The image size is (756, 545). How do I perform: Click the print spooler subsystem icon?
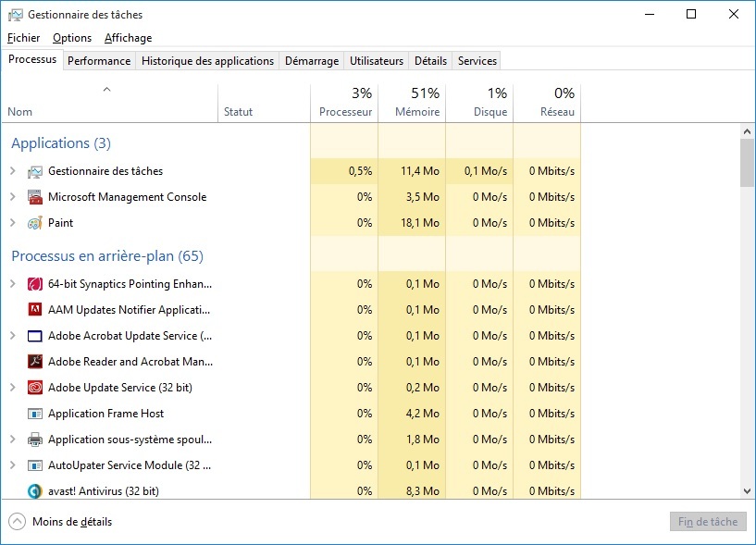(35, 440)
